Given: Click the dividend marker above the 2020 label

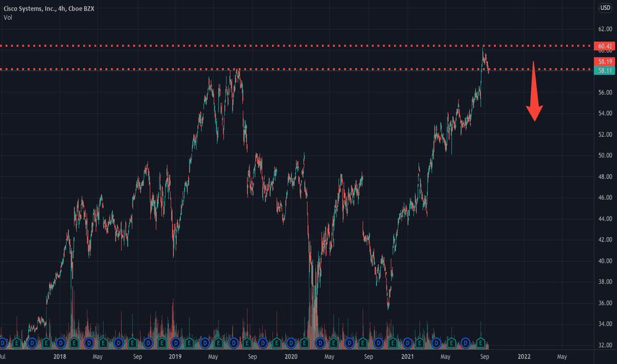Looking at the screenshot, I should coord(291,343).
